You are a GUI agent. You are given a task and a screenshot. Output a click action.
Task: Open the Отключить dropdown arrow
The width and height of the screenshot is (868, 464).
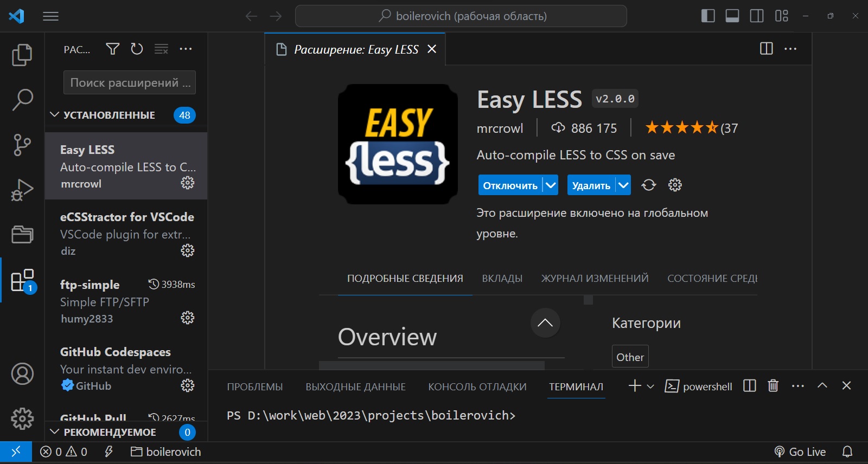(x=551, y=185)
